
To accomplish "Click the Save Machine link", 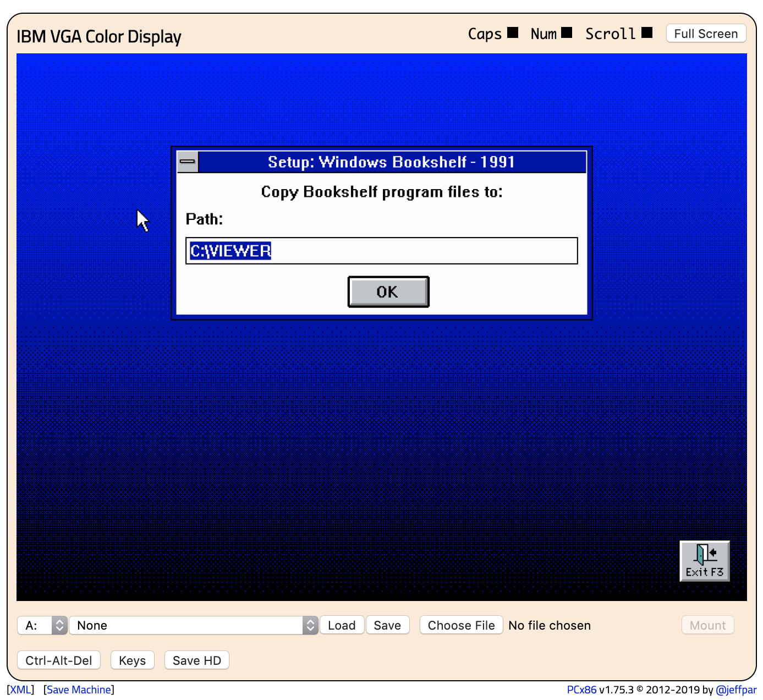I will (79, 690).
